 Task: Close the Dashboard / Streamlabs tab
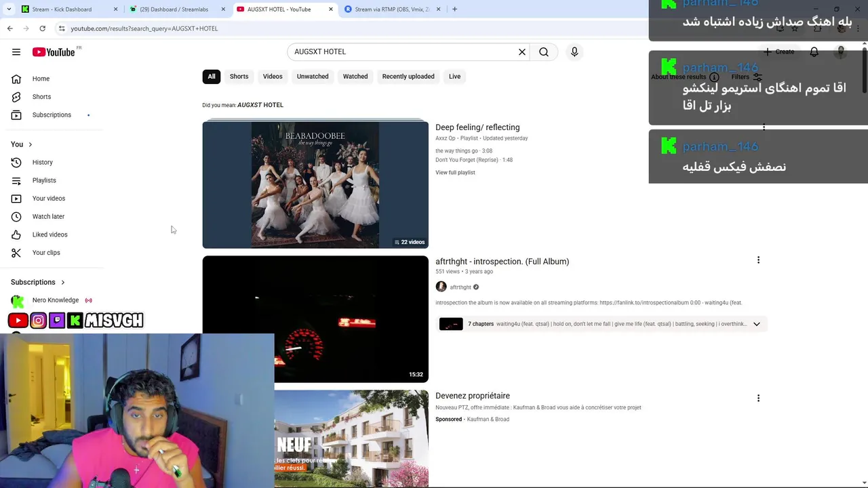point(223,9)
